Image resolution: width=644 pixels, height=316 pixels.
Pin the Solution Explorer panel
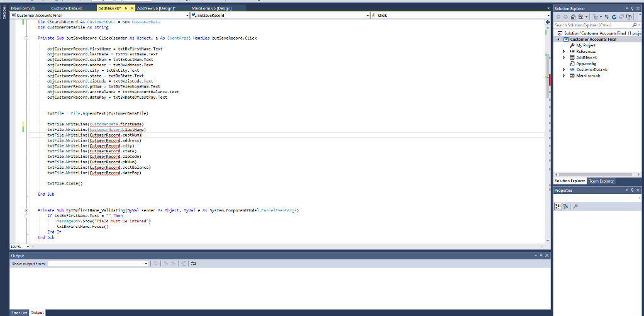tap(633, 8)
